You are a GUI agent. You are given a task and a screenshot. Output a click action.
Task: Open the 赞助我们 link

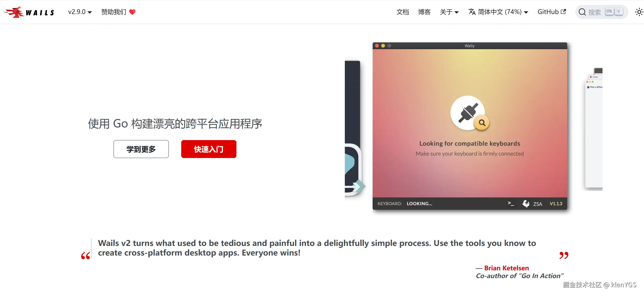[x=114, y=12]
